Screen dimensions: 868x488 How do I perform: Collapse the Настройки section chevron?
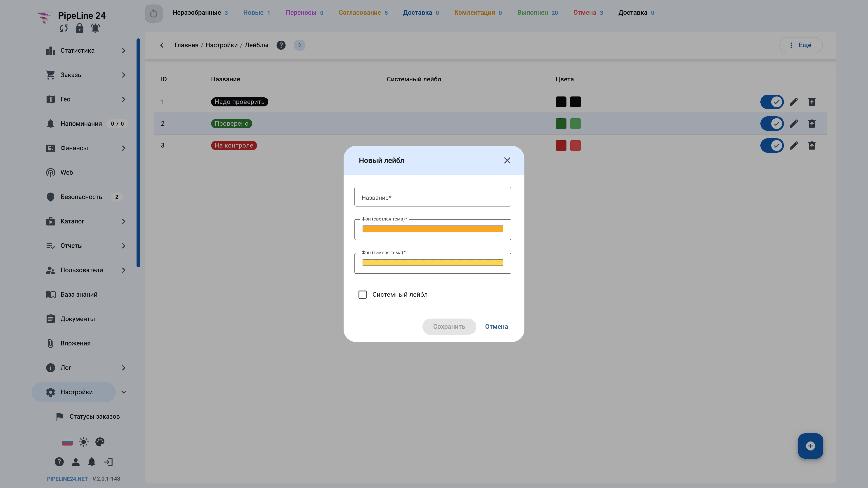pos(124,392)
